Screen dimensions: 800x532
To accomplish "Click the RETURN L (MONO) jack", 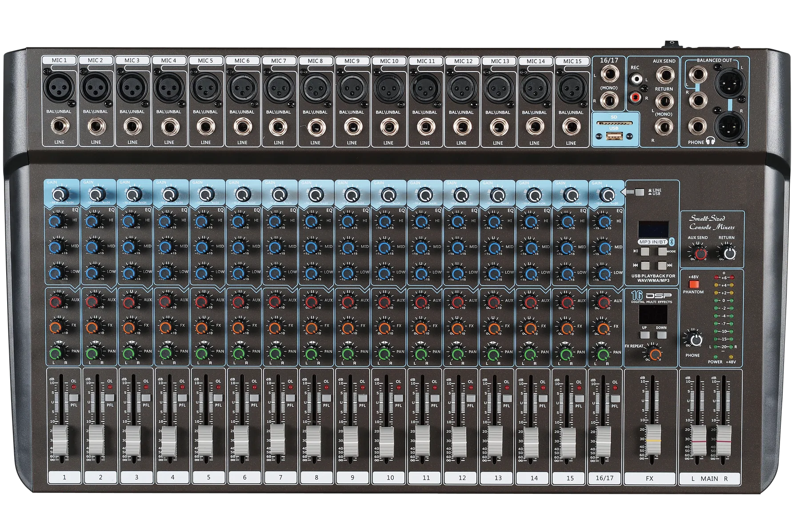I will click(664, 102).
